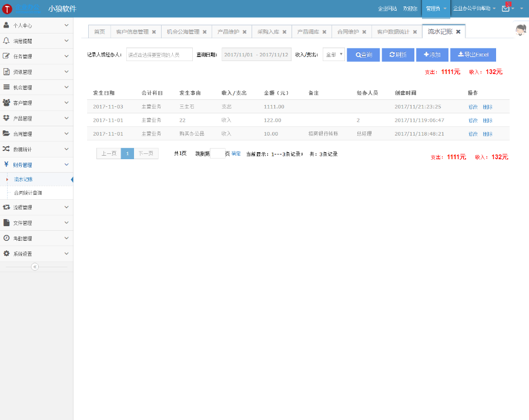
Task: Expand the 任务管理 chevron
Action: pos(66,56)
